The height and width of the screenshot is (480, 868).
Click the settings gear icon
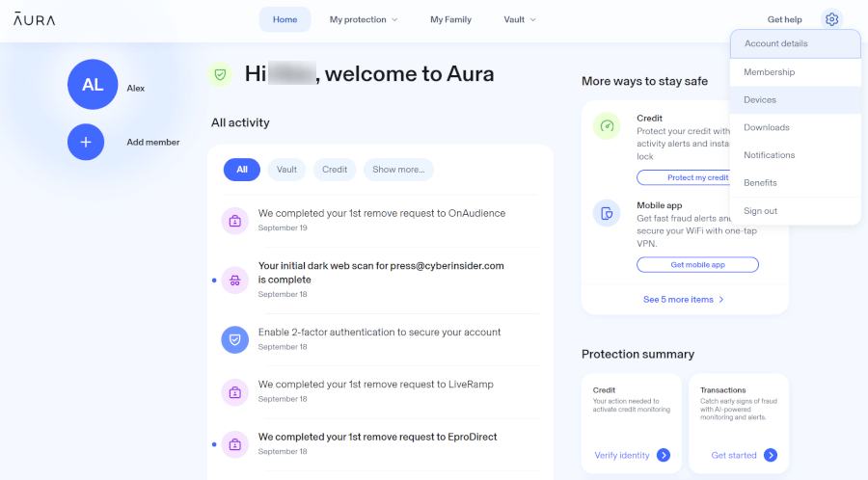(831, 19)
